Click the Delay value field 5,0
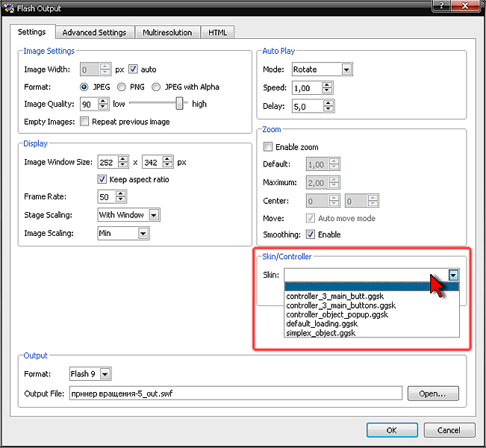 308,106
